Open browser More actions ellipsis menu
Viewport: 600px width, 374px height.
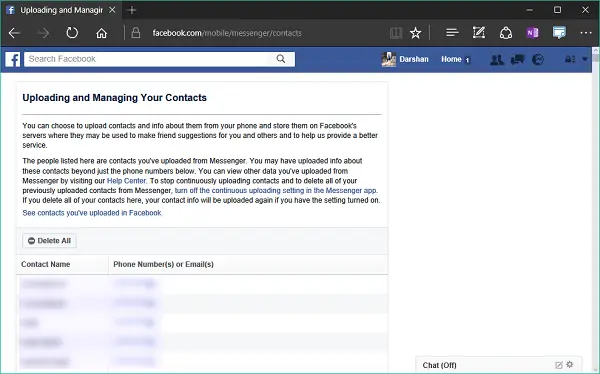(x=586, y=33)
